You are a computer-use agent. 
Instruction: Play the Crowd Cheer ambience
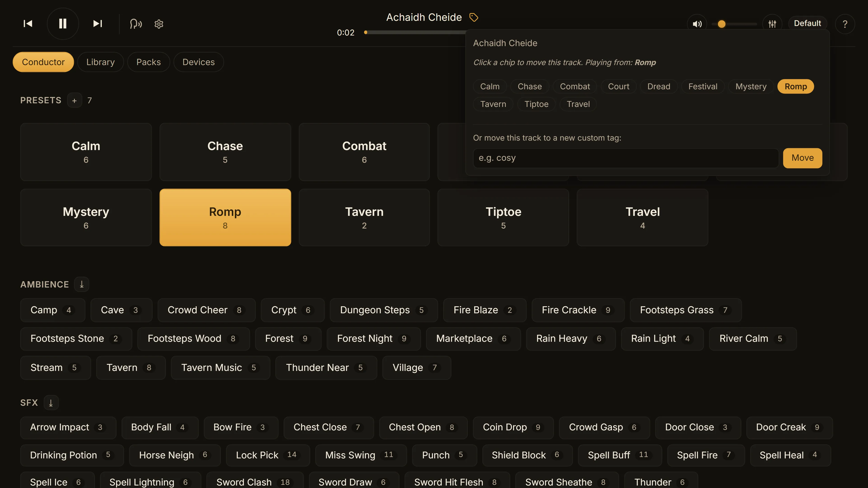(206, 310)
